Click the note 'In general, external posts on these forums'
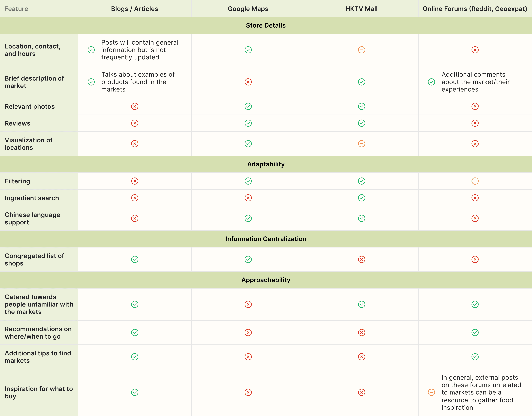The width and height of the screenshot is (532, 416). pos(481,392)
